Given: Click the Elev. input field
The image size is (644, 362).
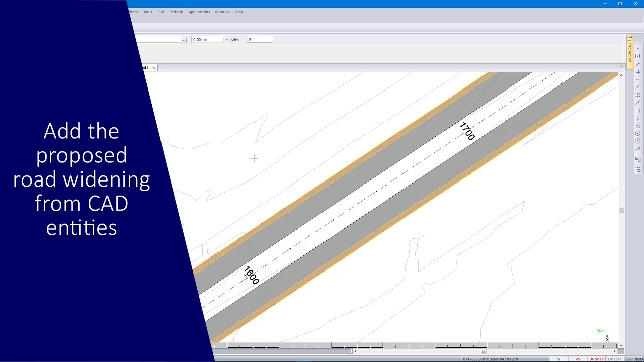Looking at the screenshot, I should (260, 39).
